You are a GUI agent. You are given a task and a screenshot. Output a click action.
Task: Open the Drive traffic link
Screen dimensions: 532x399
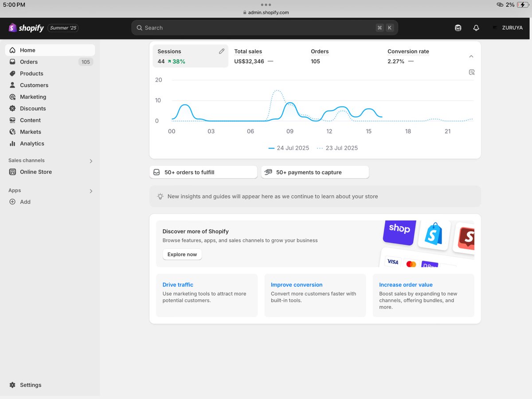click(x=178, y=285)
